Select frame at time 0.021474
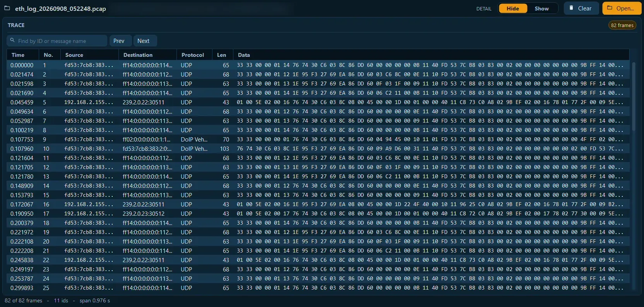Screen dimensions: 644x307 pyautogui.click(x=318, y=74)
